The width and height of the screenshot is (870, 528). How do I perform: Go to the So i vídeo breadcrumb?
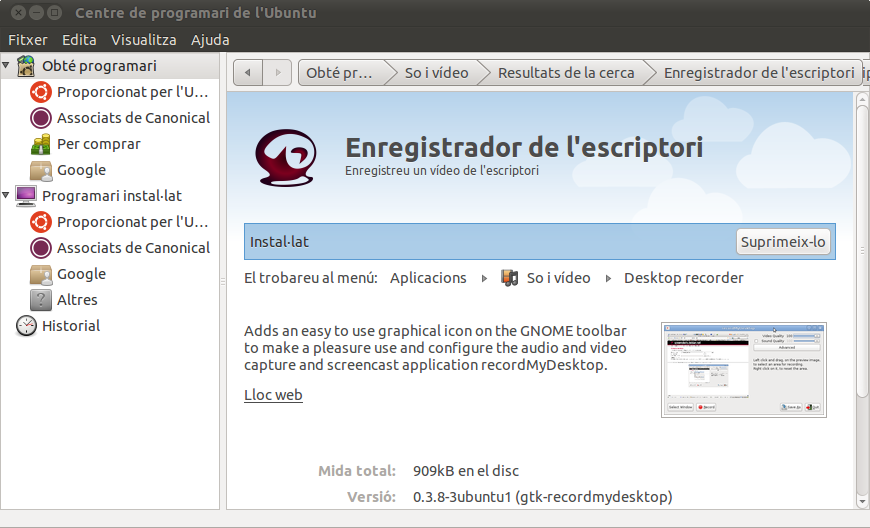tap(436, 73)
